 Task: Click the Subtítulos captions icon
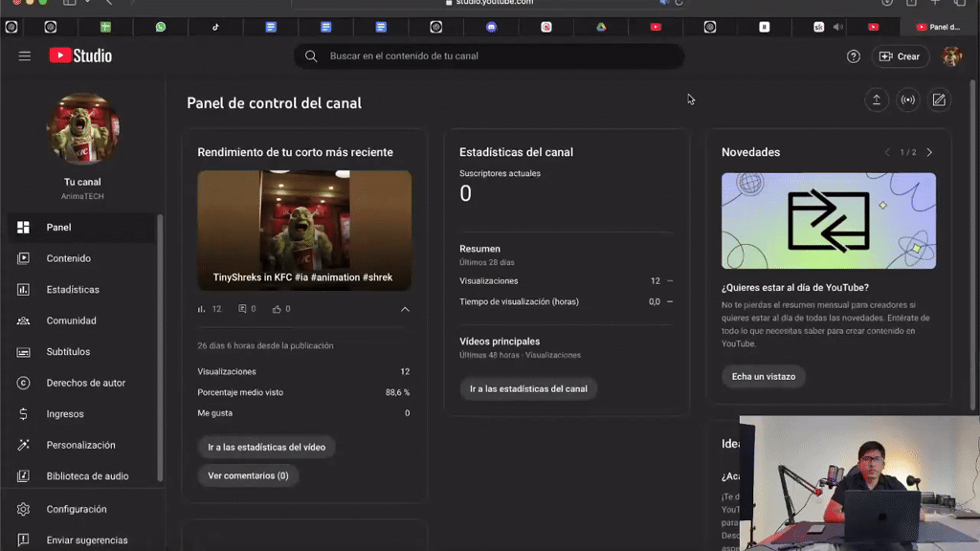(x=23, y=352)
